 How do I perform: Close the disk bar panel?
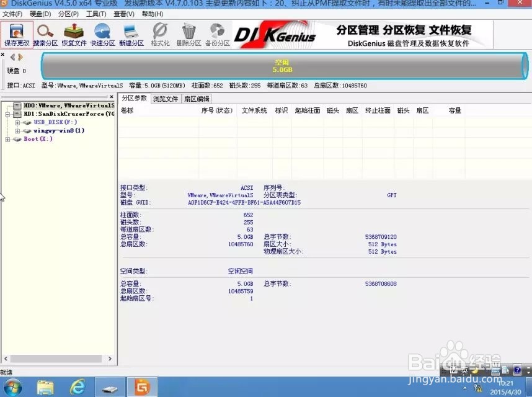coord(2,55)
